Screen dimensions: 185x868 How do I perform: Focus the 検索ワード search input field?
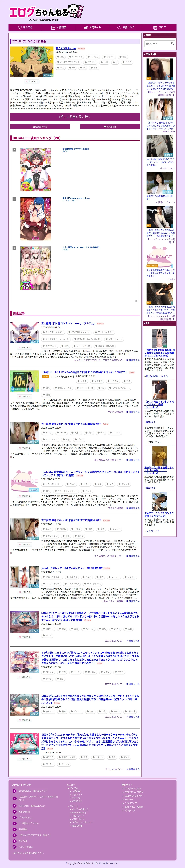157,43
